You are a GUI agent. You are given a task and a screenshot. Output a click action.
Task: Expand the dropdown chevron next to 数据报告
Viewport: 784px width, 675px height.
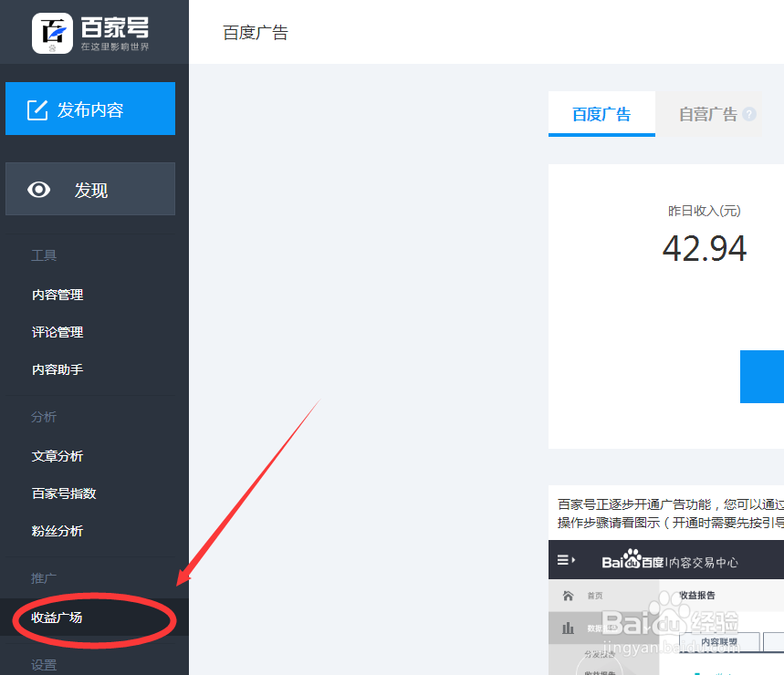click(646, 629)
